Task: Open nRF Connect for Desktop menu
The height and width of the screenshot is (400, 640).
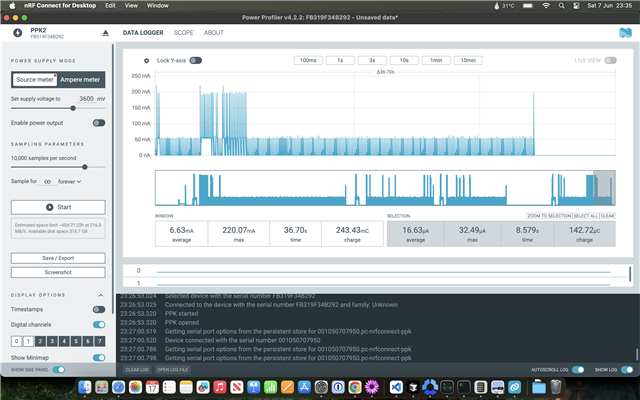Action: (x=60, y=6)
